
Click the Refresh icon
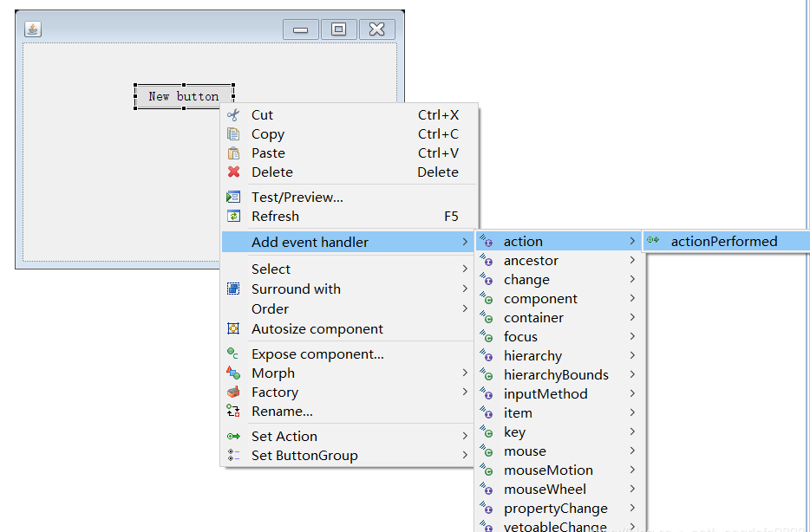[233, 217]
